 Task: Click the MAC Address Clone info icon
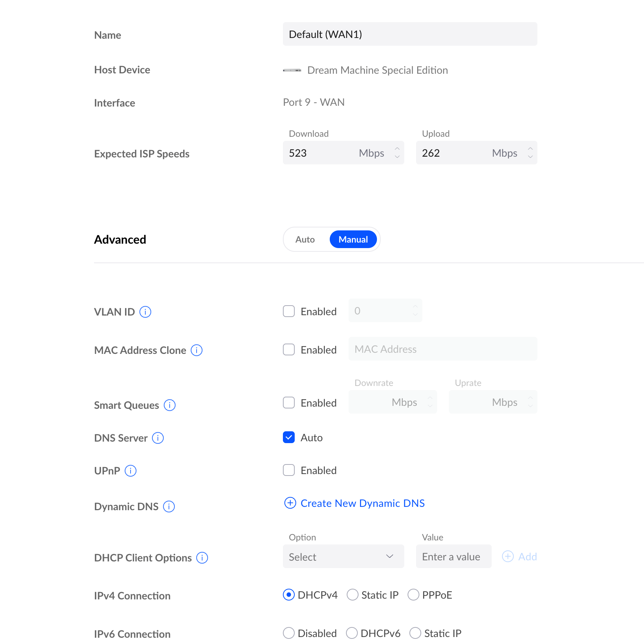(x=197, y=350)
